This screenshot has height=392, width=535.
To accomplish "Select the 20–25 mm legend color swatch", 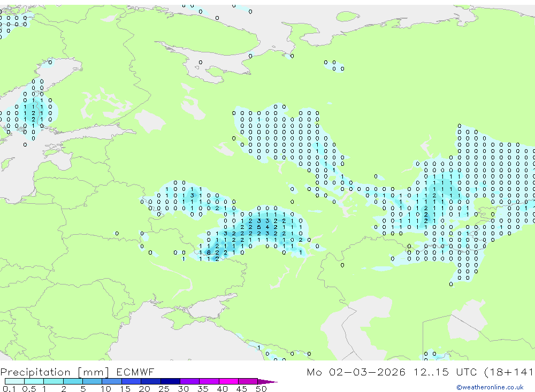I will click(150, 381).
